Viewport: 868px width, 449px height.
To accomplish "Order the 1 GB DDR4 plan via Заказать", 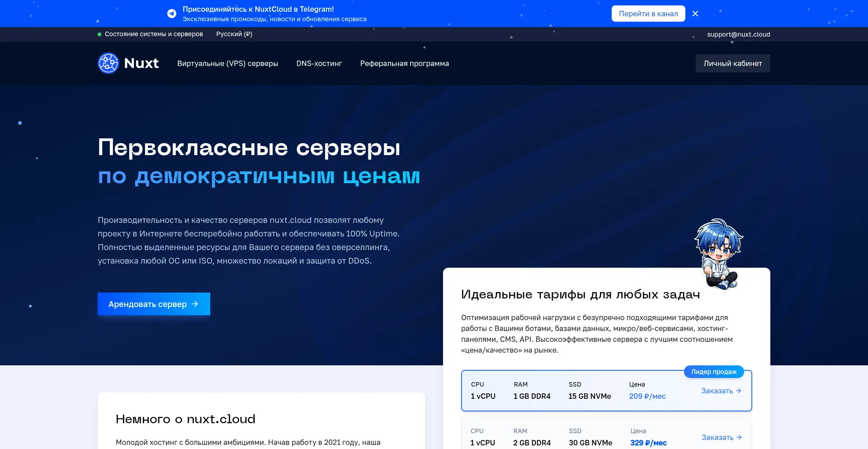I will (x=717, y=391).
